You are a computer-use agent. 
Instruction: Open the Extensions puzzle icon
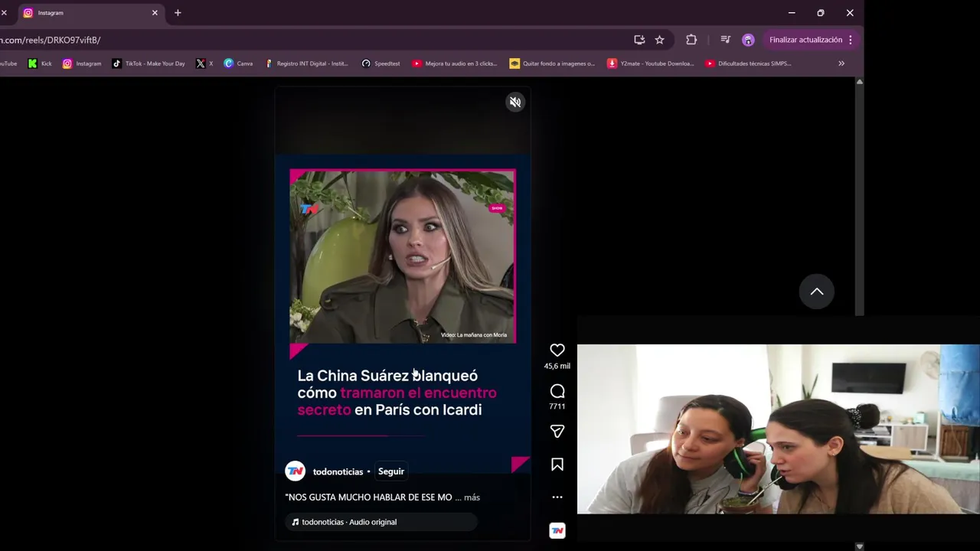[691, 40]
